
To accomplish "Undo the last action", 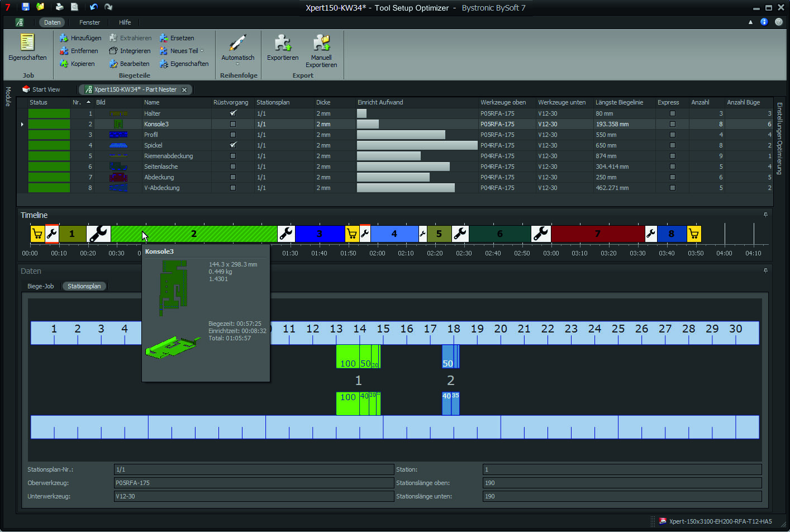I will [93, 7].
